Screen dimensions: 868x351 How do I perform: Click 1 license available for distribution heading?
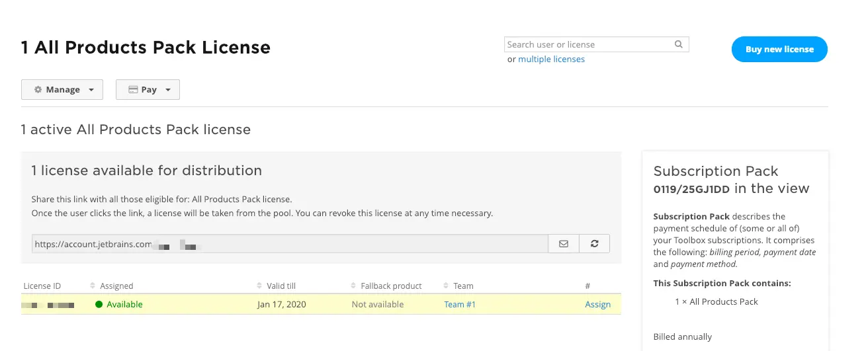click(146, 171)
